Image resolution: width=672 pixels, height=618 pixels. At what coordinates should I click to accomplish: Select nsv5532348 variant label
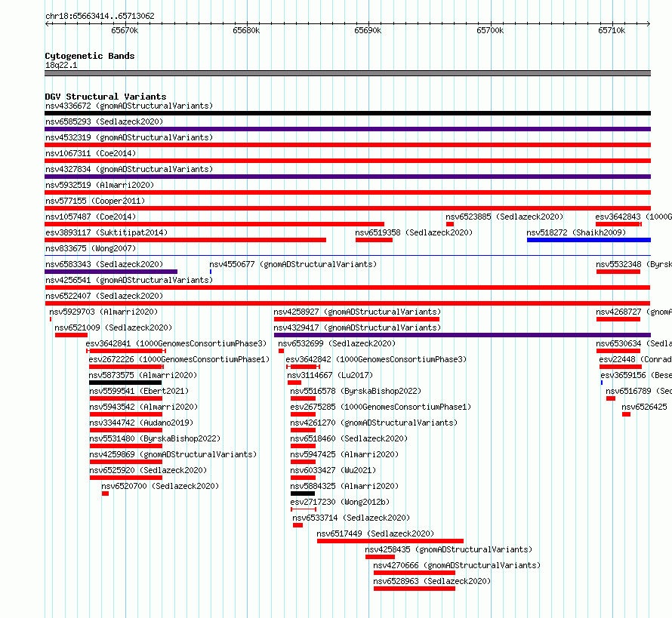coord(633,264)
